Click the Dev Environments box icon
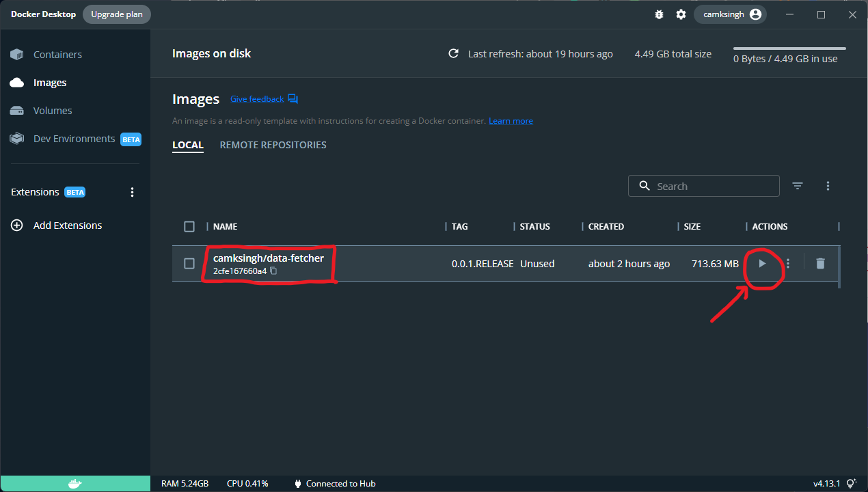This screenshot has height=492, width=868. point(17,139)
